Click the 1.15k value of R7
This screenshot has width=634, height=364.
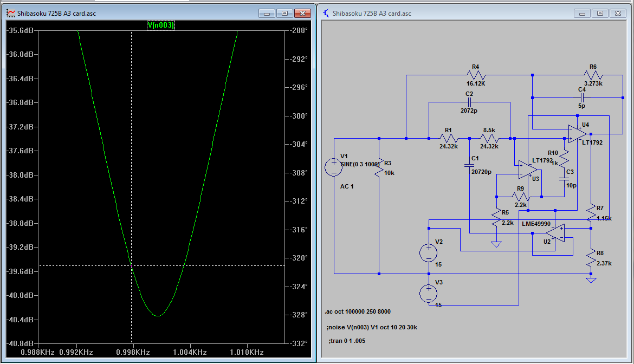[604, 218]
